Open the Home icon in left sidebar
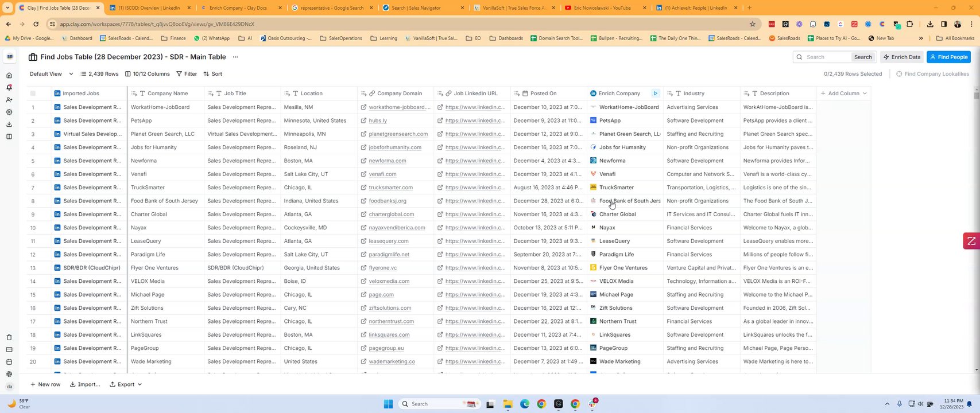 click(x=9, y=75)
